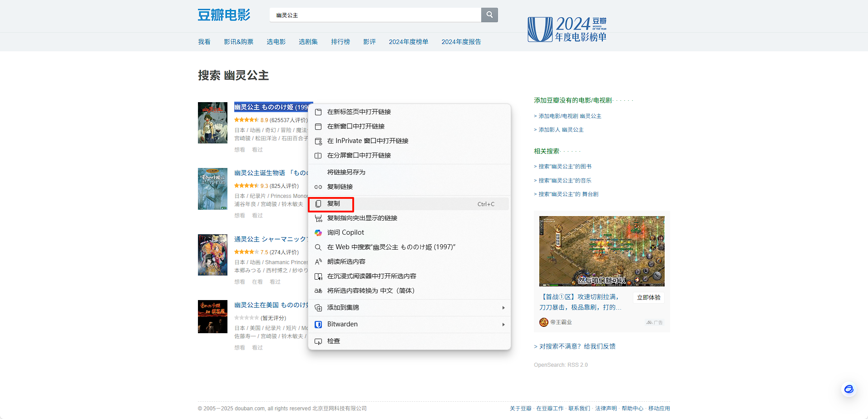This screenshot has width=868, height=419.
Task: Click the InPrivate window icon
Action: click(x=318, y=141)
